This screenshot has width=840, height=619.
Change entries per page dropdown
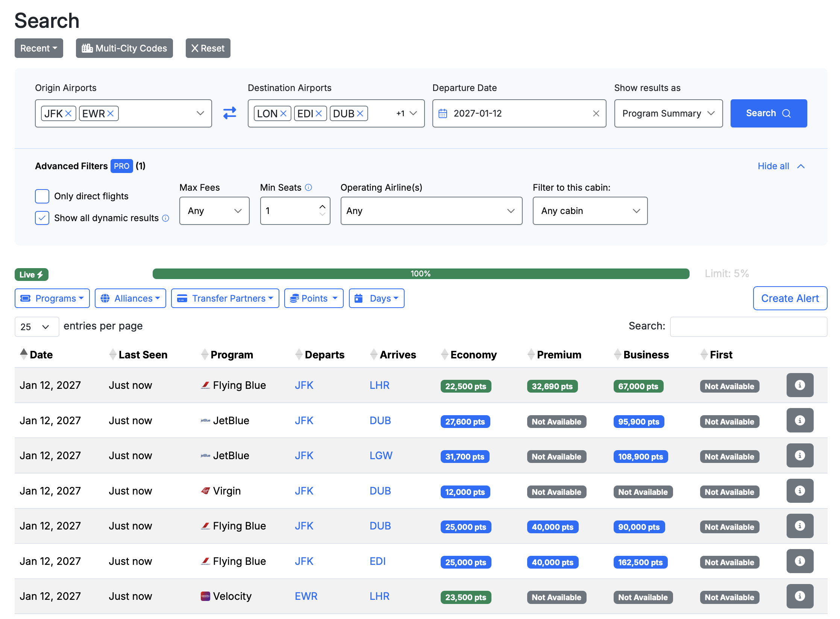pos(36,326)
